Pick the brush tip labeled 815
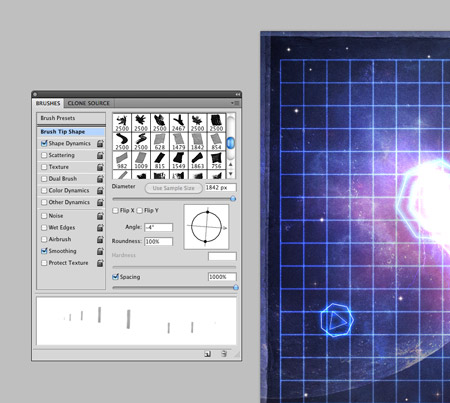 click(160, 160)
